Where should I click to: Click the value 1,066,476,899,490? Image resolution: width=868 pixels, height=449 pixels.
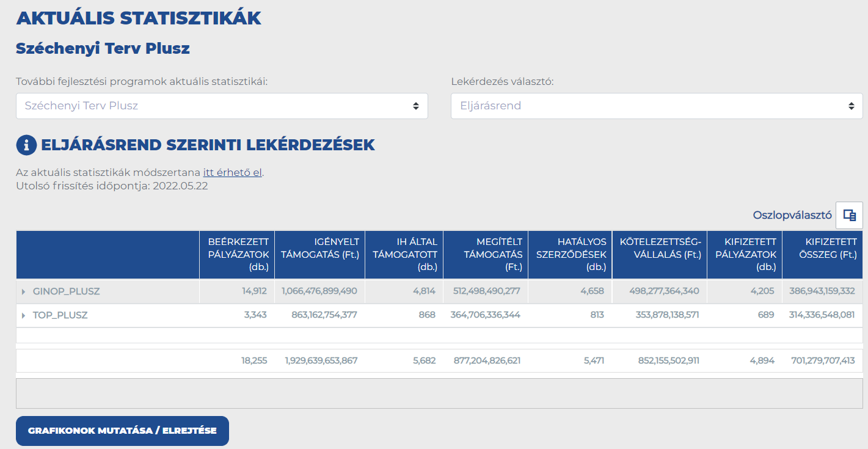(319, 291)
